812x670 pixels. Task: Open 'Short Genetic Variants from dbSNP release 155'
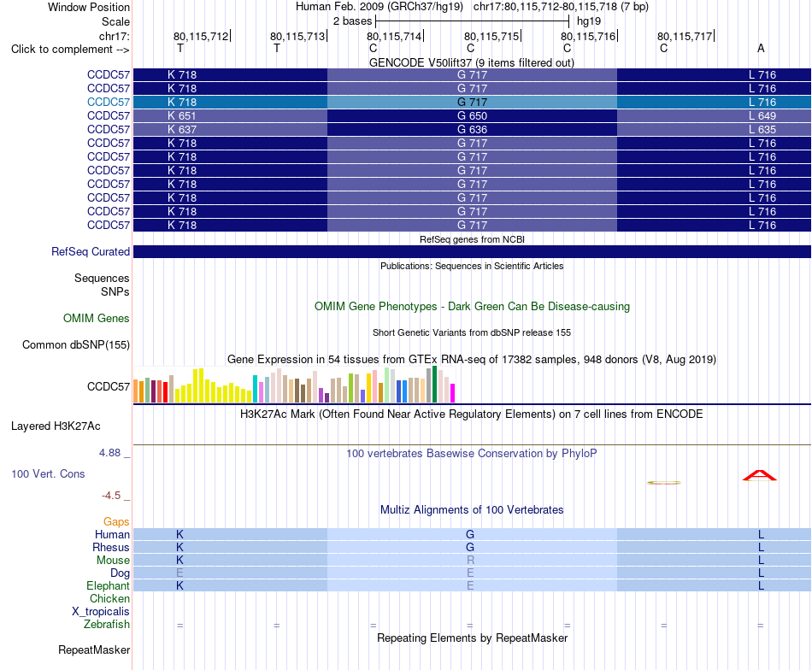pos(472,332)
